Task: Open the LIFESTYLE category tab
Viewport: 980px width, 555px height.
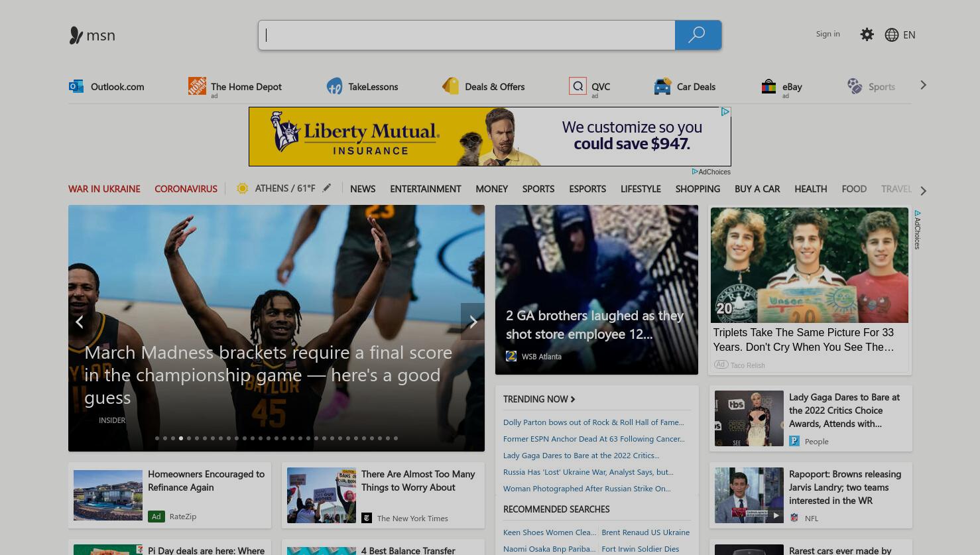Action: coord(641,189)
